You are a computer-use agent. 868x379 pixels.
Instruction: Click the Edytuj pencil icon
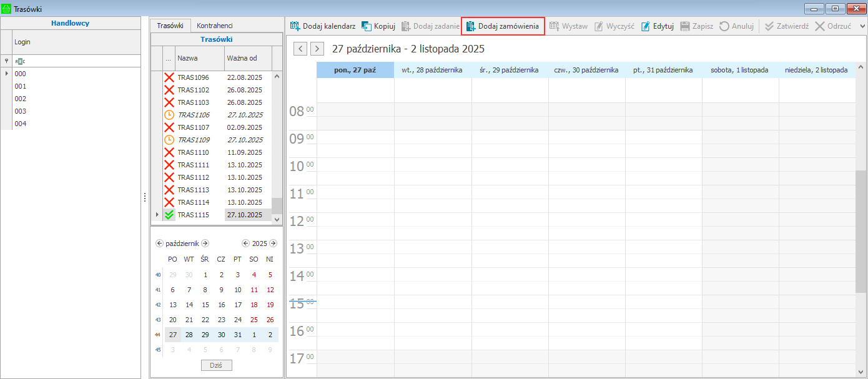tap(646, 26)
